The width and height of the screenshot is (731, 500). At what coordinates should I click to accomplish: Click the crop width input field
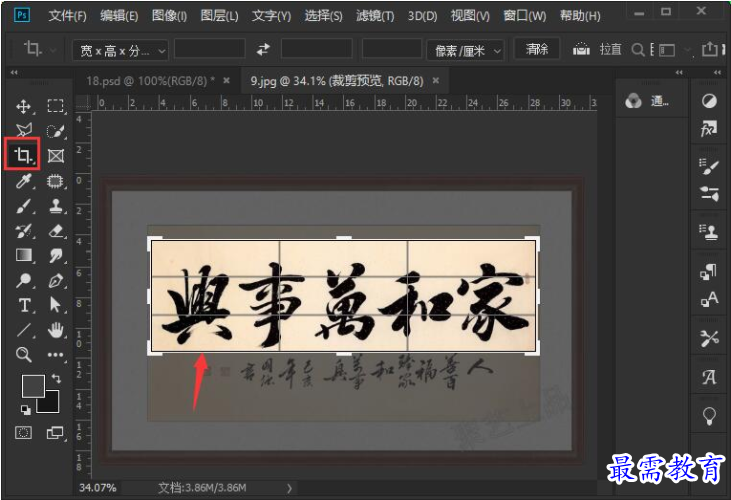[x=210, y=48]
